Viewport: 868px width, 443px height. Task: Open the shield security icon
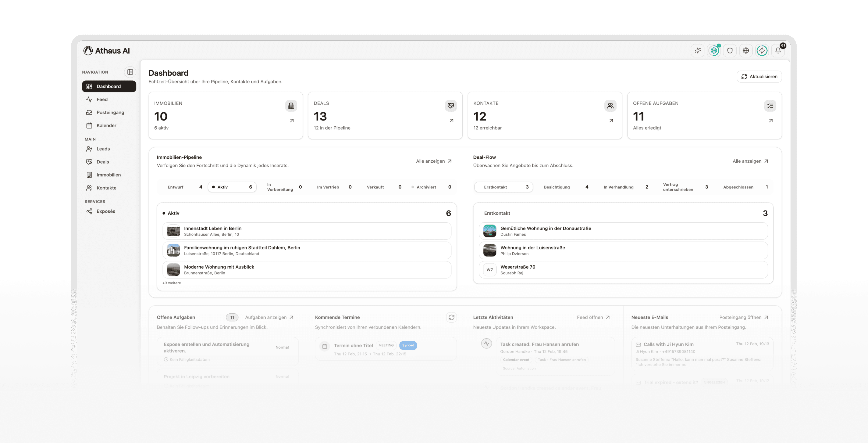730,50
